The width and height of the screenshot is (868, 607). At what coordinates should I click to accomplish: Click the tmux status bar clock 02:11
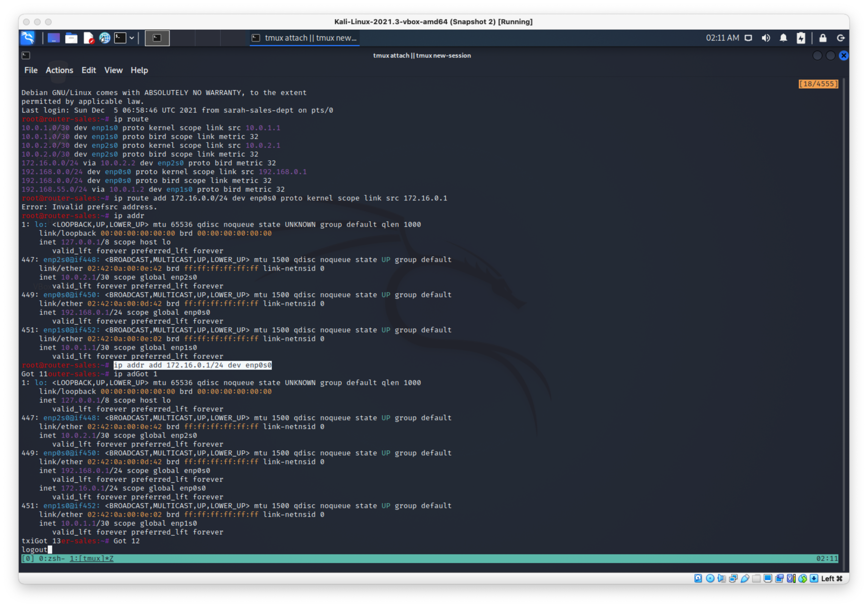[x=827, y=559]
